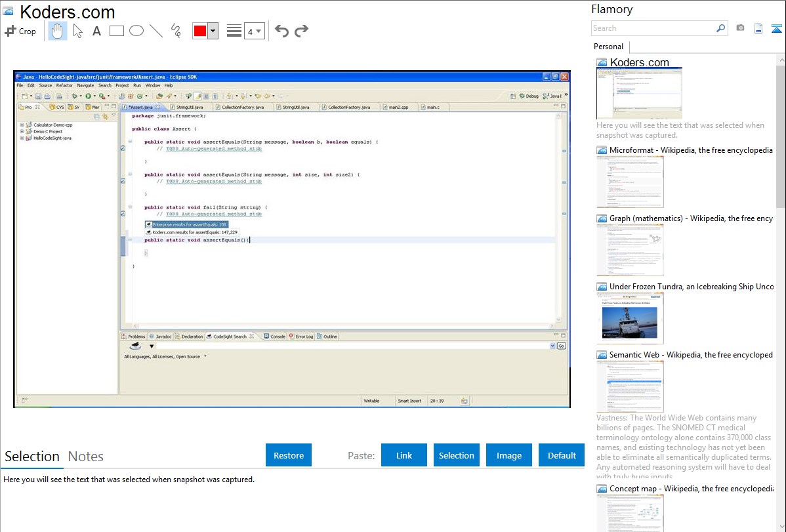This screenshot has height=532, width=786.
Task: Open the line width dropdown showing 4
Action: point(254,31)
